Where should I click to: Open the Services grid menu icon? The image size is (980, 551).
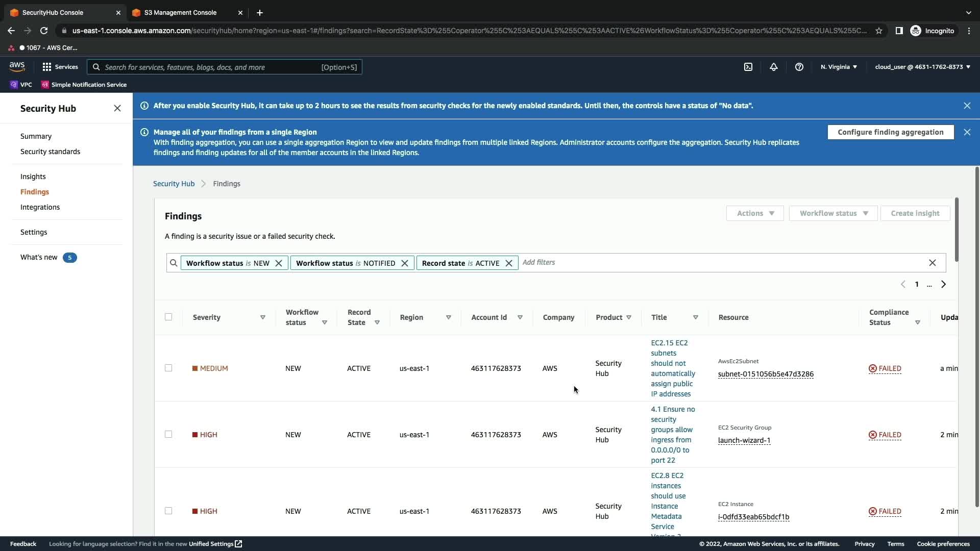coord(47,67)
